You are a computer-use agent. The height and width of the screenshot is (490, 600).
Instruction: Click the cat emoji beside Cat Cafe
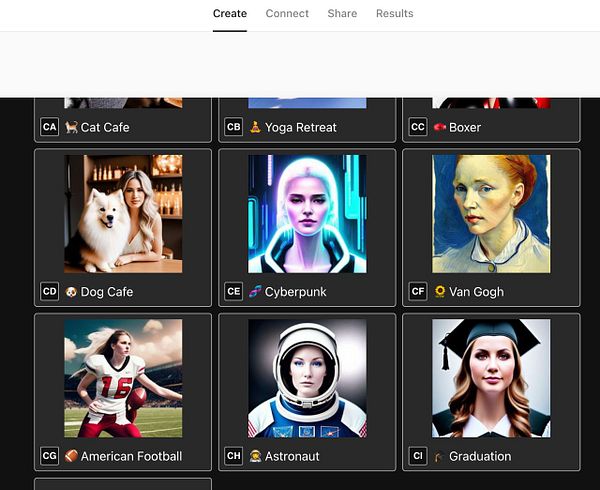pos(71,127)
